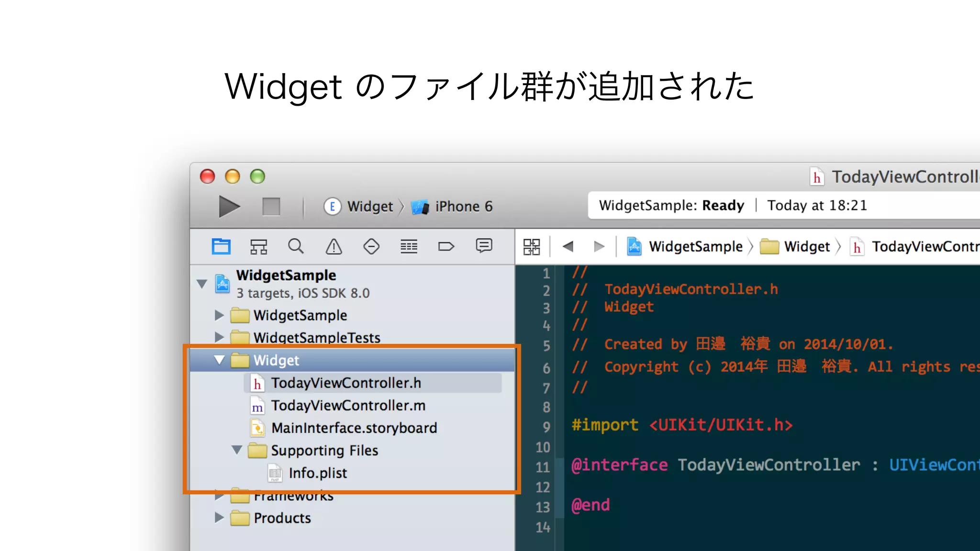Click the WidgetSample: Ready status display
This screenshot has width=980, height=551.
[671, 206]
